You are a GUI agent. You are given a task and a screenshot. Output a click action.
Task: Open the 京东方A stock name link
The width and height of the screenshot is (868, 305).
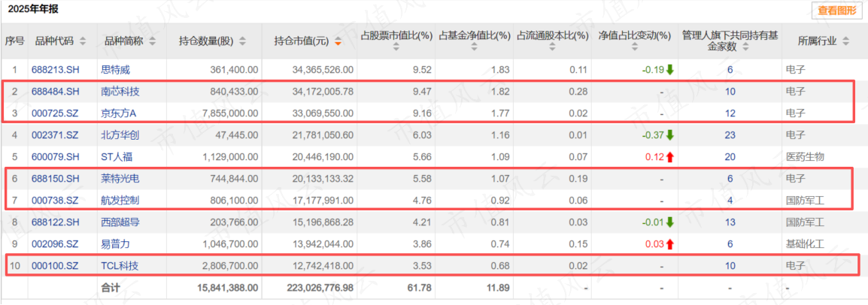point(117,113)
